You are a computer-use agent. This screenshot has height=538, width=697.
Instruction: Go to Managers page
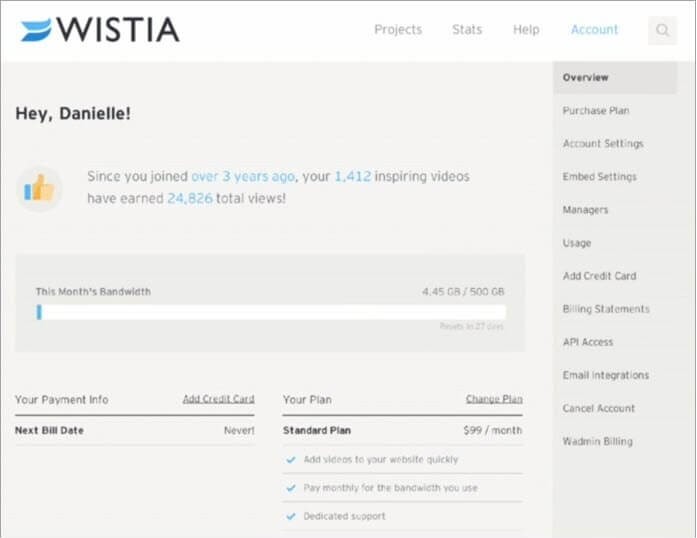[x=585, y=210]
